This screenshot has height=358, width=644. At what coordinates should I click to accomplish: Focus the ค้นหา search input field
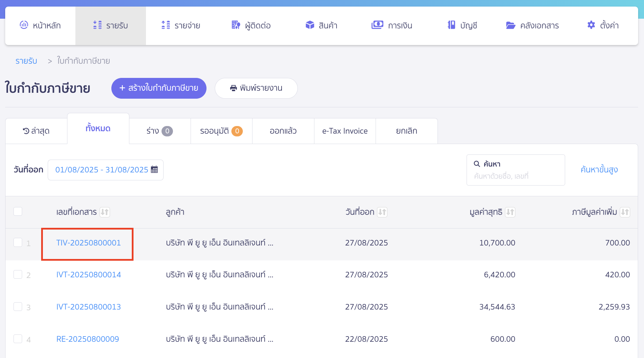coord(515,176)
